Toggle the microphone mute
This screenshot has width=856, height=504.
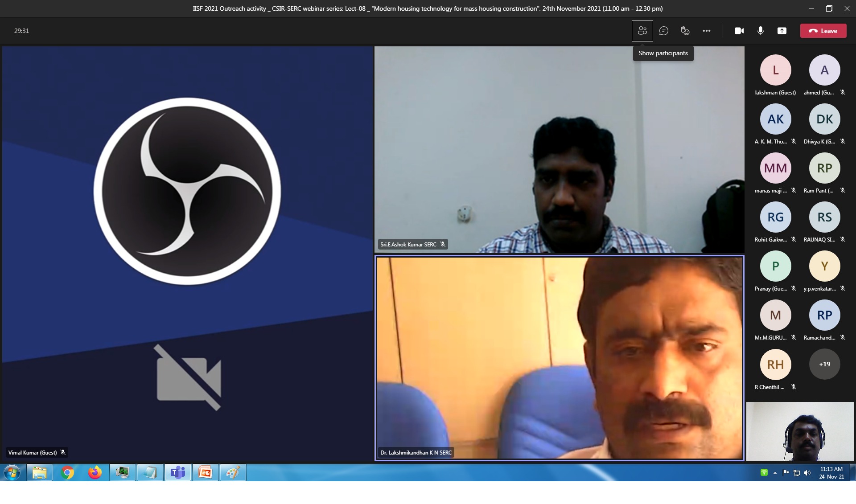[760, 31]
